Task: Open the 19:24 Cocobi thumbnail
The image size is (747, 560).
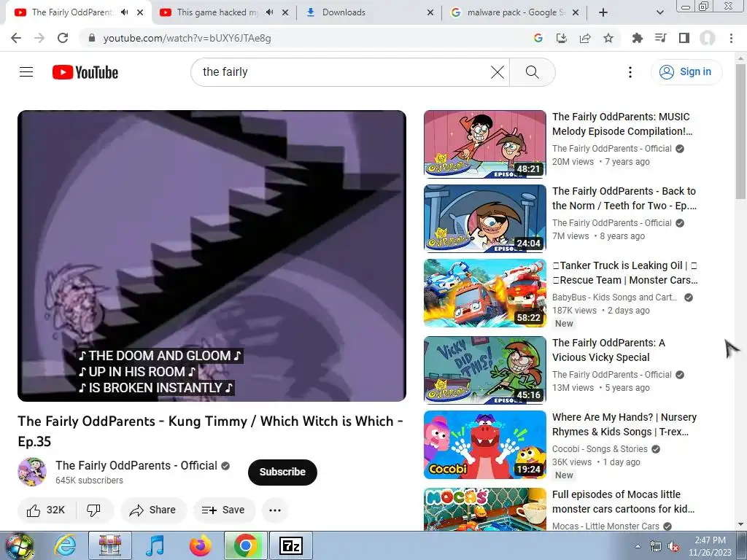Action: click(485, 444)
